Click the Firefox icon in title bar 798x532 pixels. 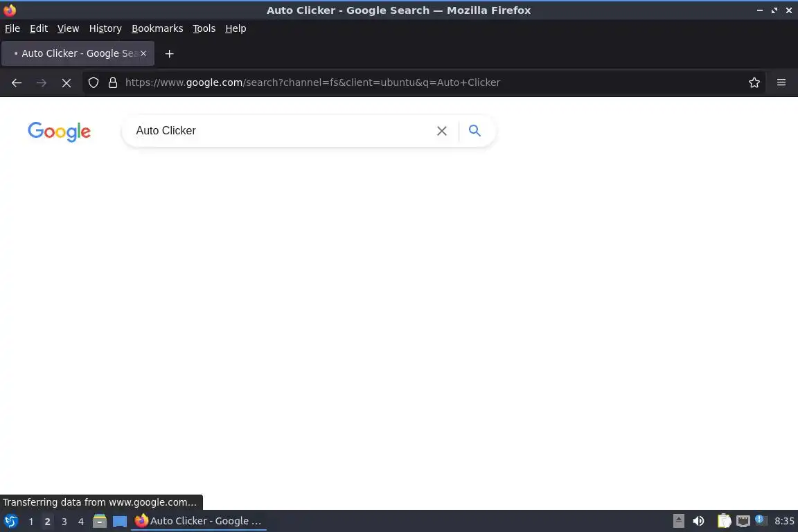pos(10,10)
